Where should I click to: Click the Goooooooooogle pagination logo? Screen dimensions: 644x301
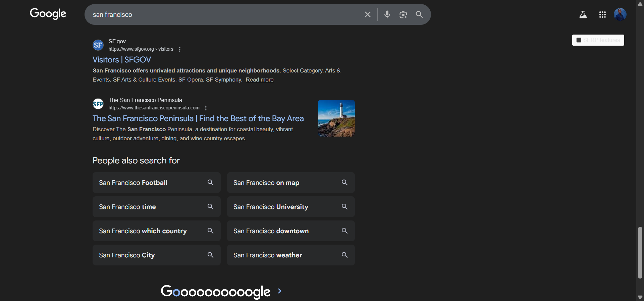216,291
